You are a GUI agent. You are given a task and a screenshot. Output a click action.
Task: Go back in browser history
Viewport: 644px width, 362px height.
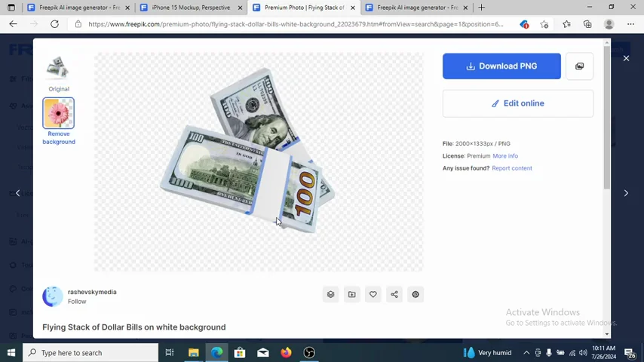tap(13, 24)
